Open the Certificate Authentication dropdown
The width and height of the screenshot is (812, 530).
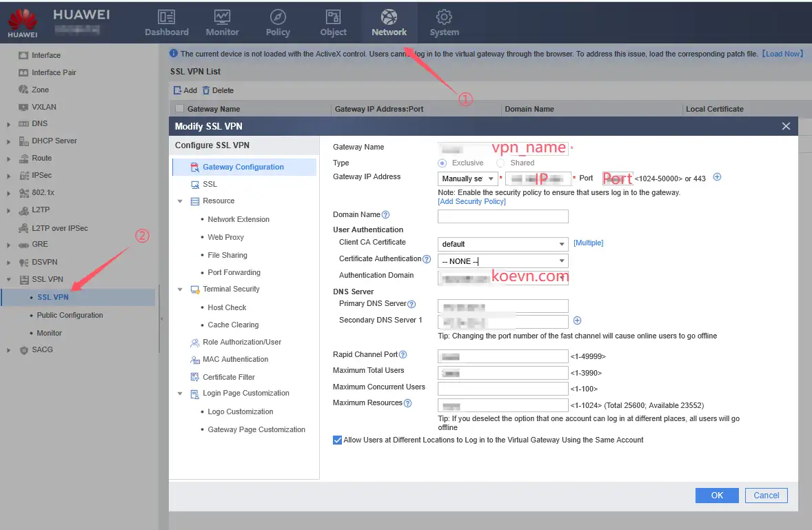503,261
